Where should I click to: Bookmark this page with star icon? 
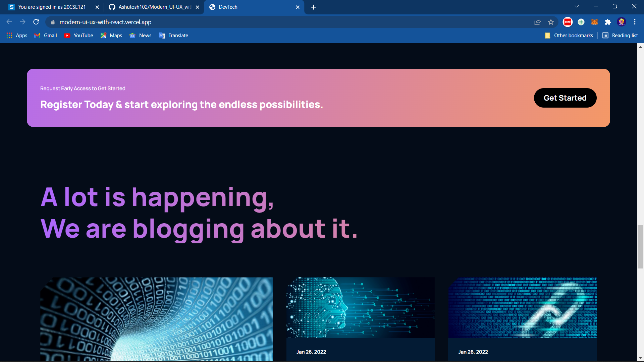tap(551, 22)
